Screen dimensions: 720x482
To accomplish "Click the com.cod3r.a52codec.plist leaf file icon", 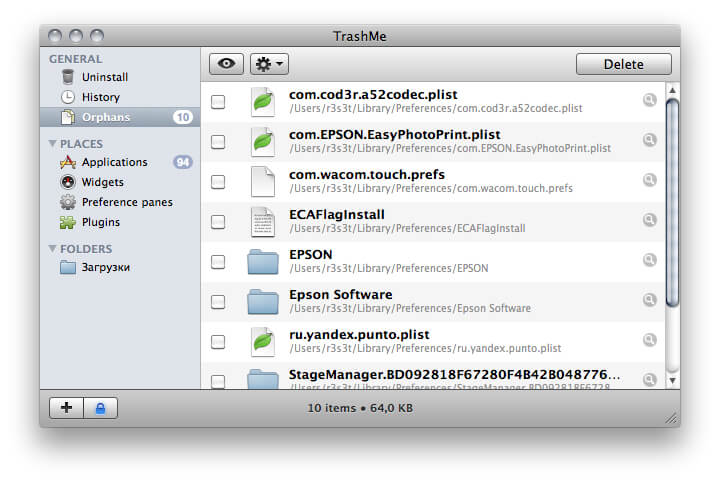I will pyautogui.click(x=263, y=102).
